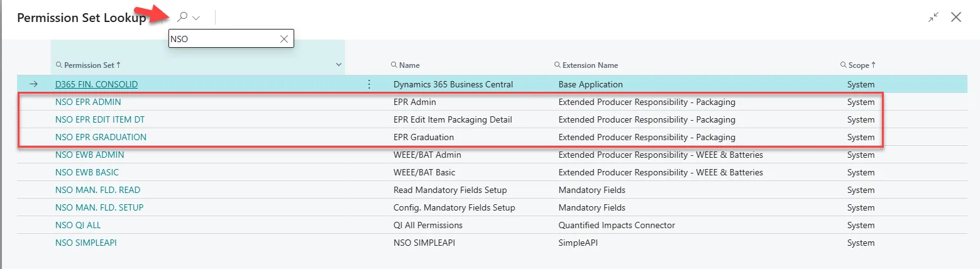Screen dimensions: 980x269
Task: Open the Permission Set column dropdown chevron
Action: point(339,65)
